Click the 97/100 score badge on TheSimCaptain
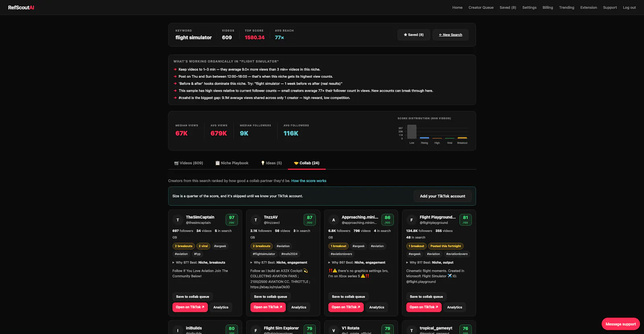The height and width of the screenshot is (334, 644). point(231,220)
